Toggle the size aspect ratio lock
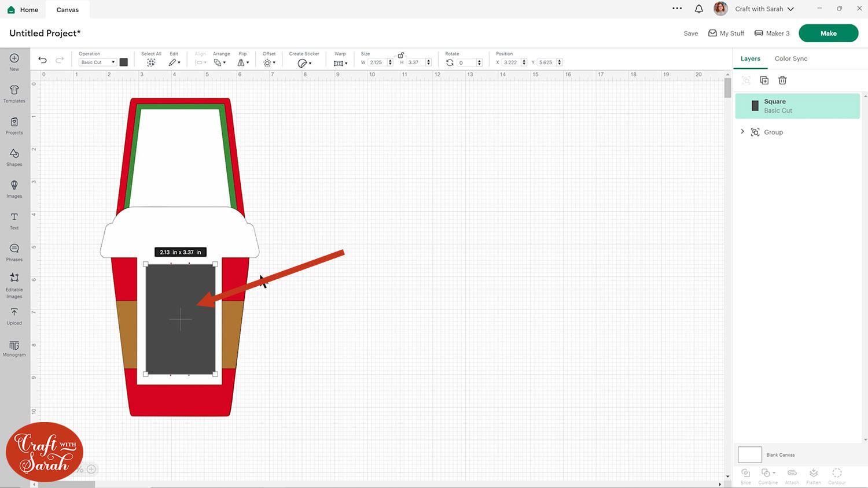 point(400,55)
